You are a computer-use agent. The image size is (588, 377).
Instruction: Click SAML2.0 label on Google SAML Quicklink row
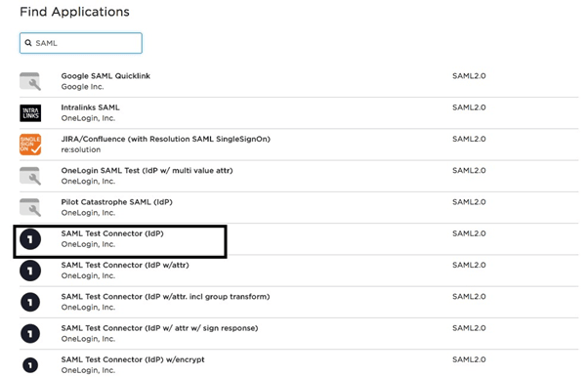click(469, 76)
